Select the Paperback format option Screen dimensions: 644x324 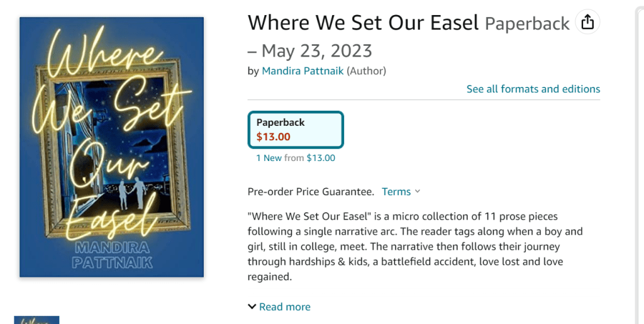pyautogui.click(x=296, y=130)
